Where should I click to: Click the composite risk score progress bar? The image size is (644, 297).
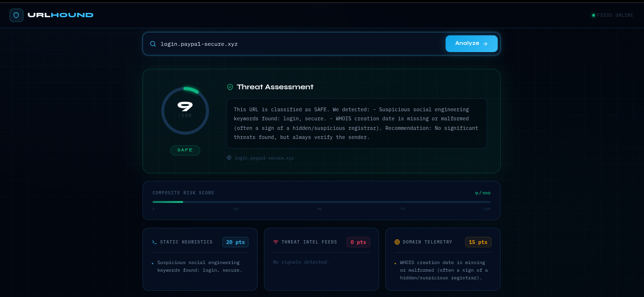point(321,202)
